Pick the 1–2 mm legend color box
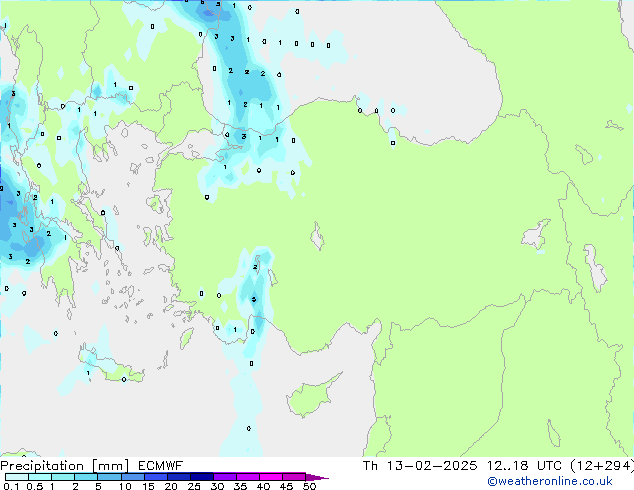The height and width of the screenshot is (490, 634). point(63,477)
